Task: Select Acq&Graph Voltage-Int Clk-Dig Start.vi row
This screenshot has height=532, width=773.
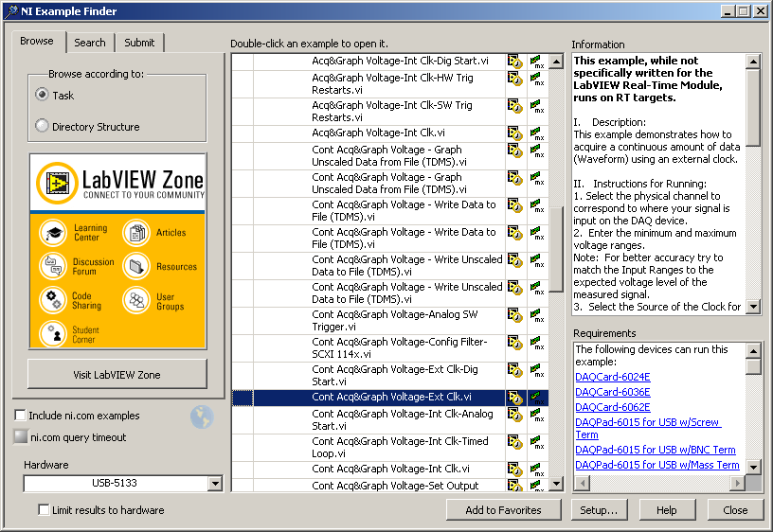Action: pos(390,62)
